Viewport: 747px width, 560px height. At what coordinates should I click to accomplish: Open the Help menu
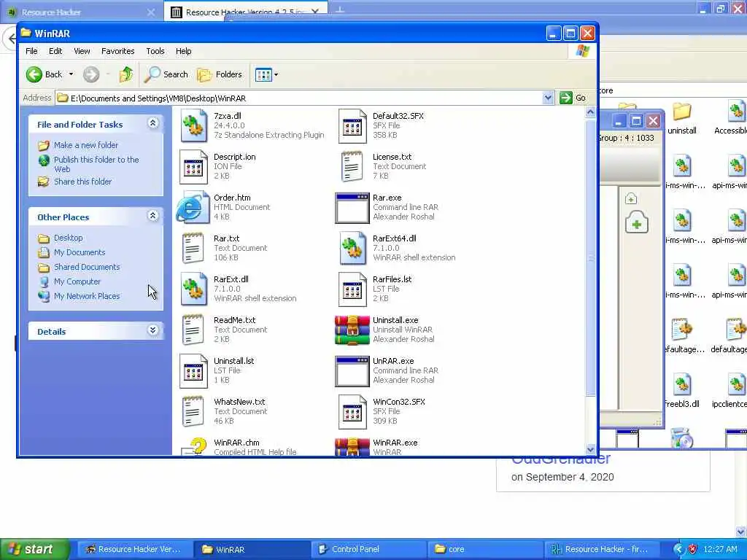(183, 51)
